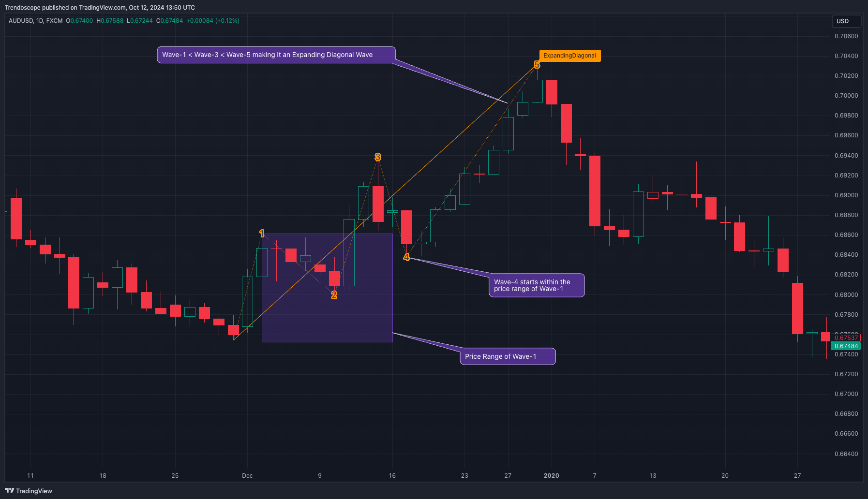
Task: Click the closing price C0.67484 value
Action: 170,21
